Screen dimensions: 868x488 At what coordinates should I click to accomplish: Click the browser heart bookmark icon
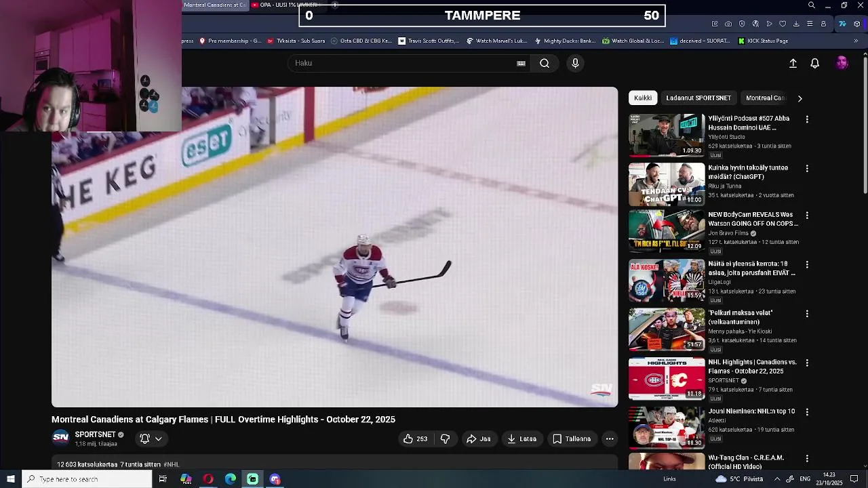pos(783,24)
